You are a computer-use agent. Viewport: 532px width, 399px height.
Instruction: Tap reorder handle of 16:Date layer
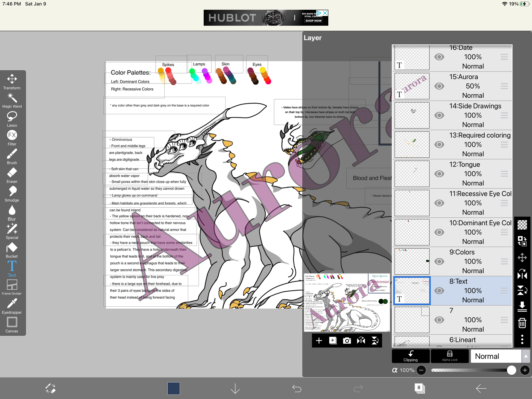click(x=504, y=57)
